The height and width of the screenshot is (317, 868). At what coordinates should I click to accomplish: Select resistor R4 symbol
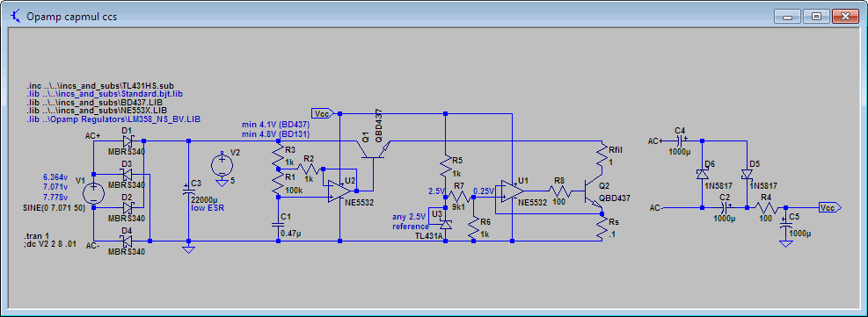click(x=766, y=207)
